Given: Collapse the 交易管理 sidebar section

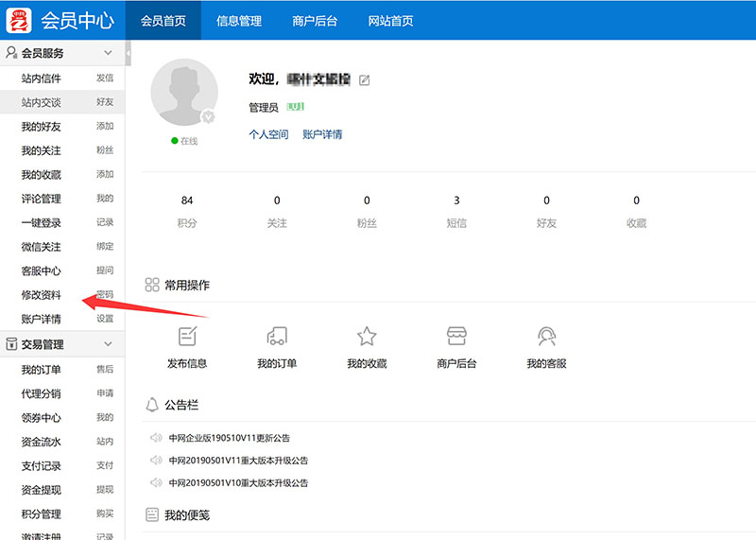Looking at the screenshot, I should pos(108,344).
